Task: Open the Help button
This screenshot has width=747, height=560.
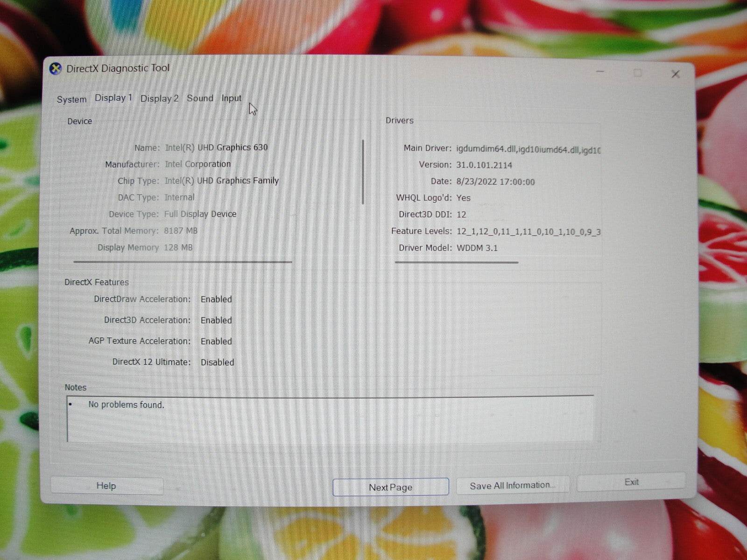Action: 106,485
